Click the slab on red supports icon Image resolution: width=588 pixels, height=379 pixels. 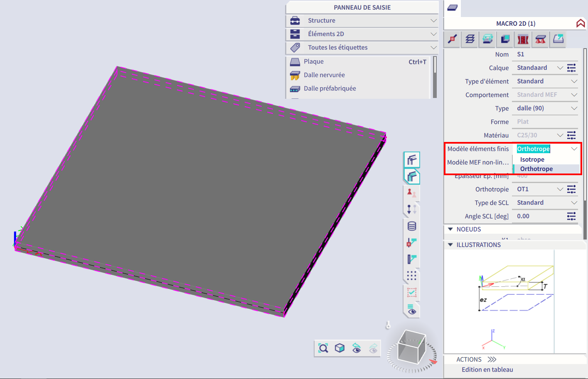point(540,39)
